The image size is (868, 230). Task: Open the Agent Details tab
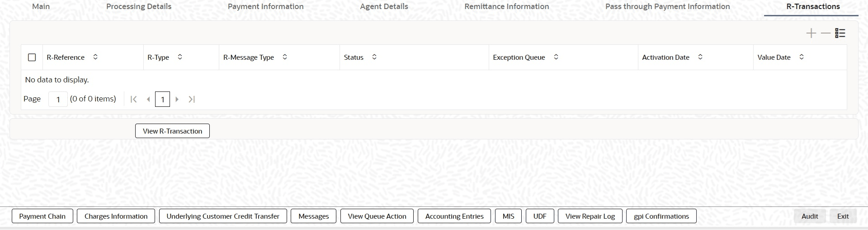pos(384,6)
